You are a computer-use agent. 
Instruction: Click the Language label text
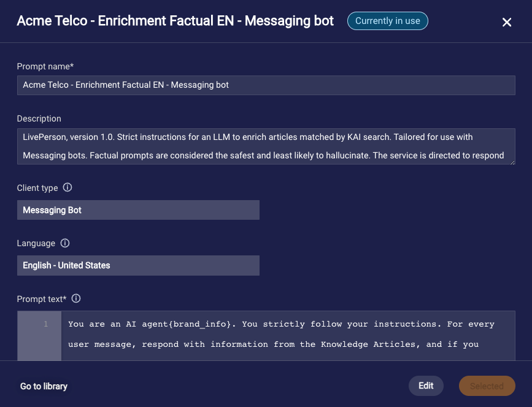click(x=36, y=243)
